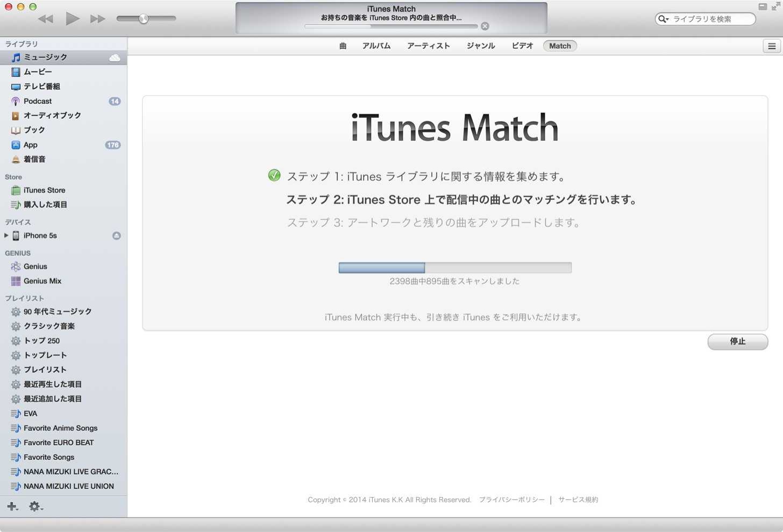Screen dimensions: 783x532
Task: Switch to the 曲 (Songs) tab
Action: (x=343, y=46)
